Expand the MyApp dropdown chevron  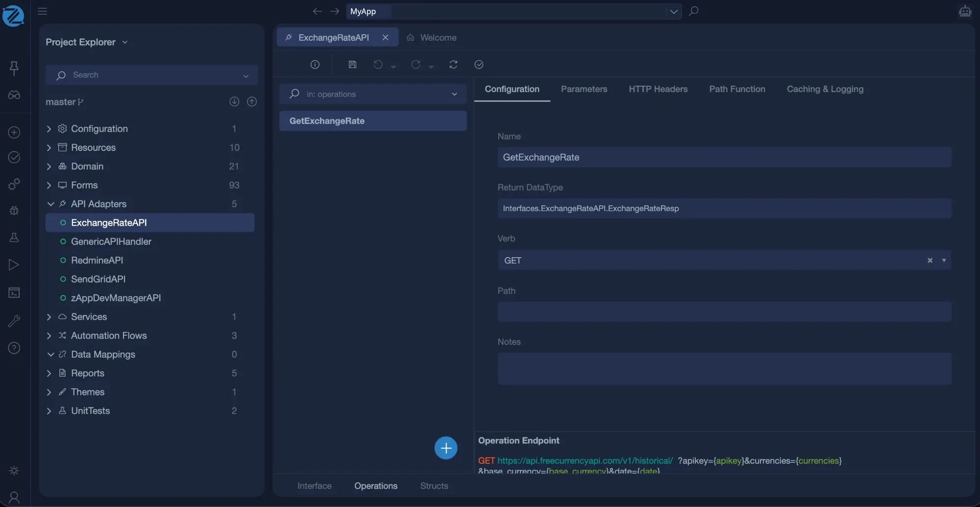674,11
